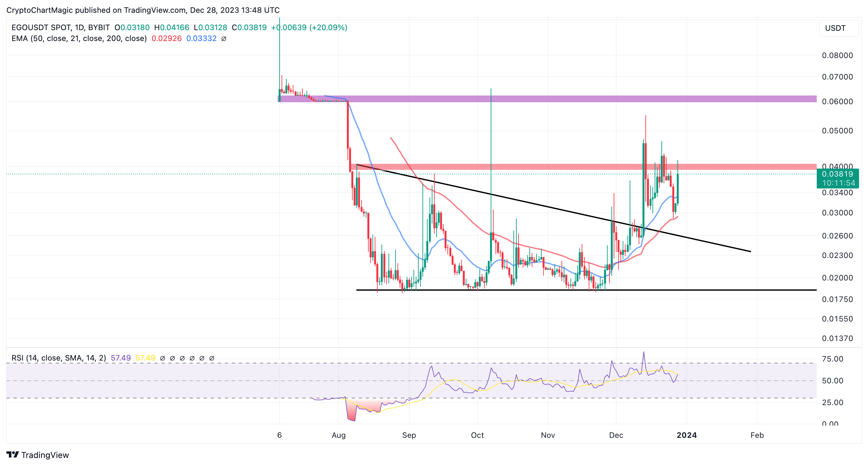Select the EGOUSDT SPOT, 1D, BYBIT legend title

(x=61, y=27)
